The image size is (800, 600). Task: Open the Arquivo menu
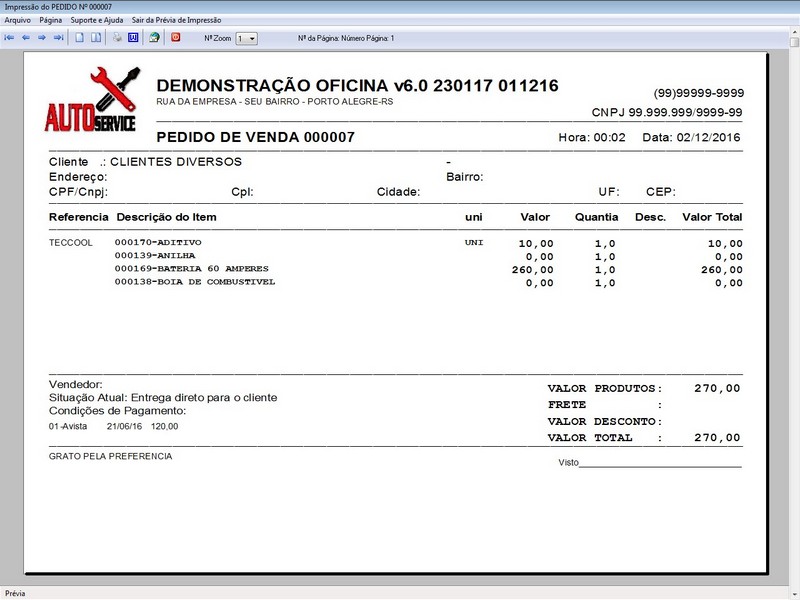pos(17,20)
